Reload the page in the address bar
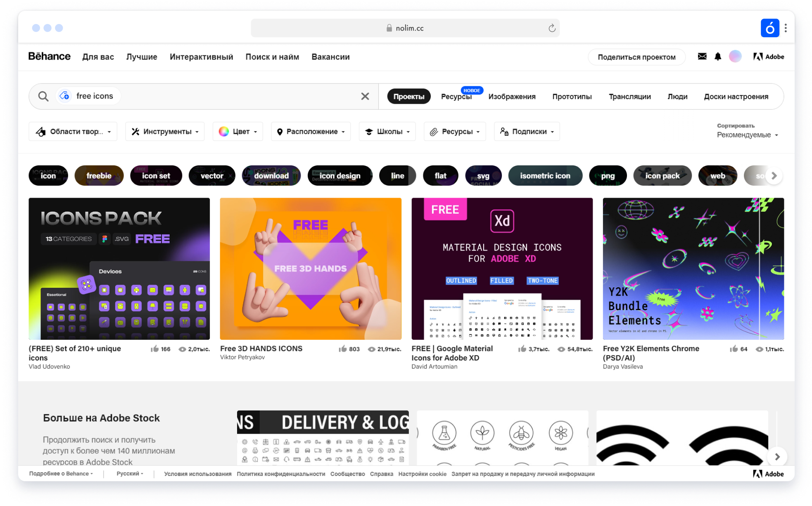Viewport: 812px width, 506px height. click(x=552, y=28)
